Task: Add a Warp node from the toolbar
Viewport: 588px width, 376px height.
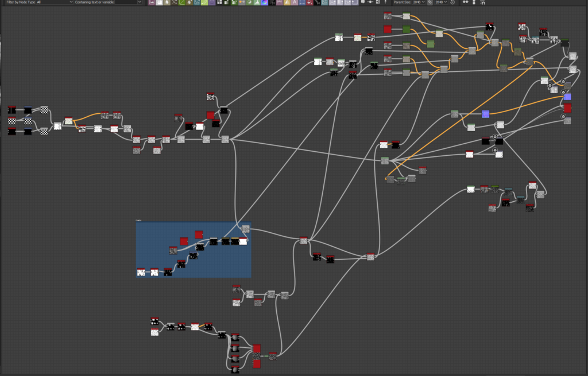Action: 324,2
